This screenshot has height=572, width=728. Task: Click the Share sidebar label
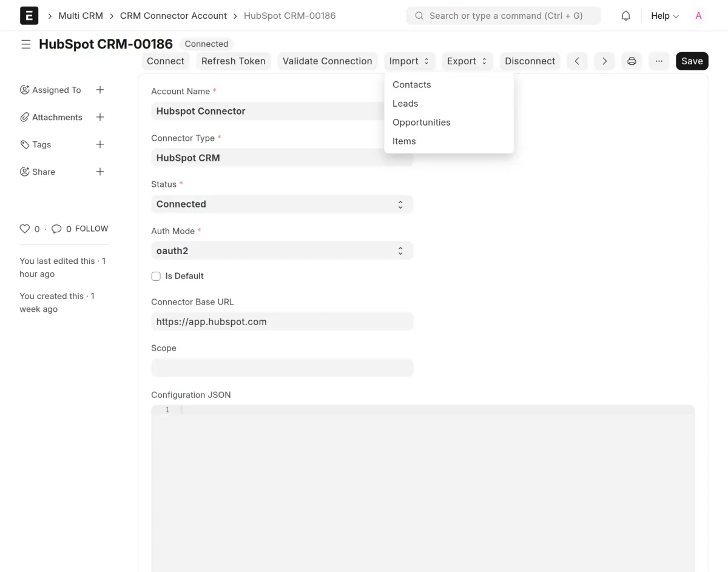[x=44, y=172]
